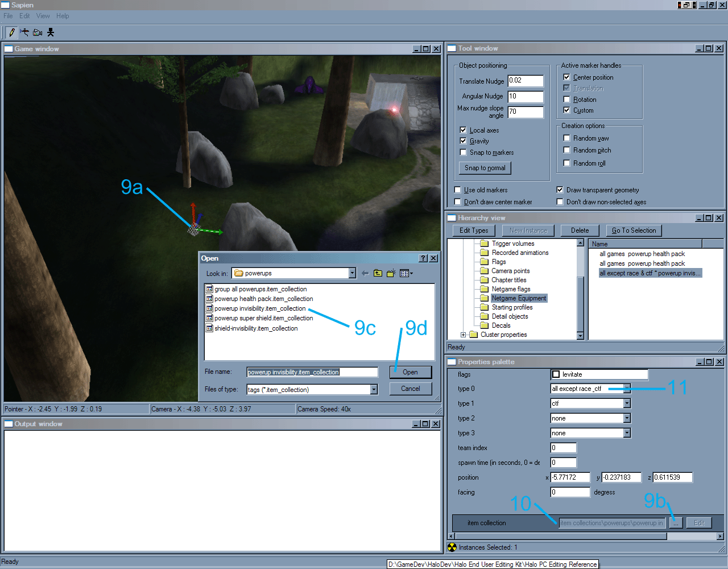Click the File name input field
728x569 pixels.
point(312,372)
